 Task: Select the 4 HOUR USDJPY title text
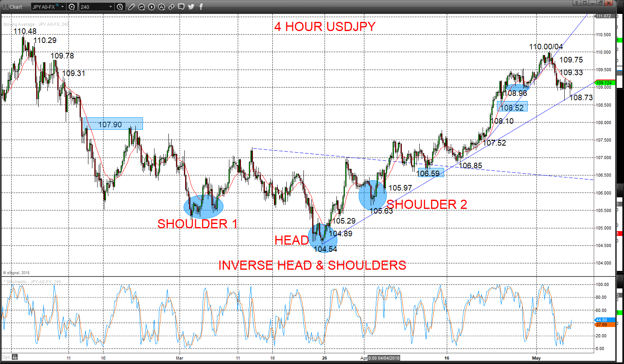325,27
